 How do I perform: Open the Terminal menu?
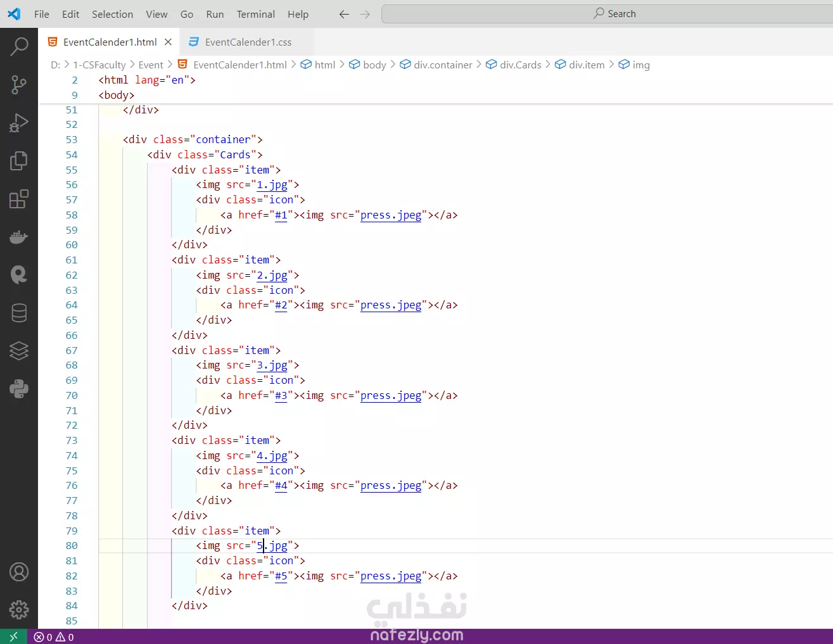[x=256, y=14]
